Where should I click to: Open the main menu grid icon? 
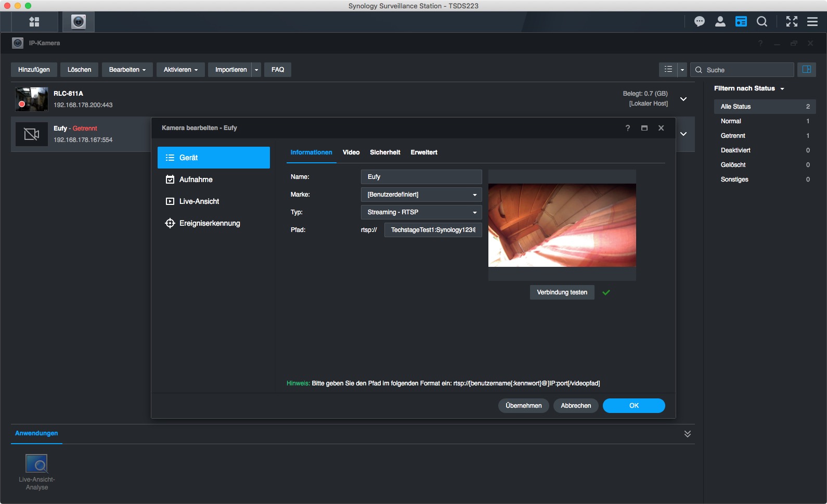(34, 21)
